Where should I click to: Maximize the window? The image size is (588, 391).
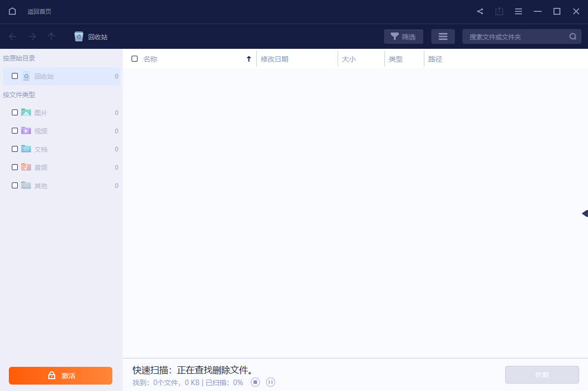coord(557,11)
